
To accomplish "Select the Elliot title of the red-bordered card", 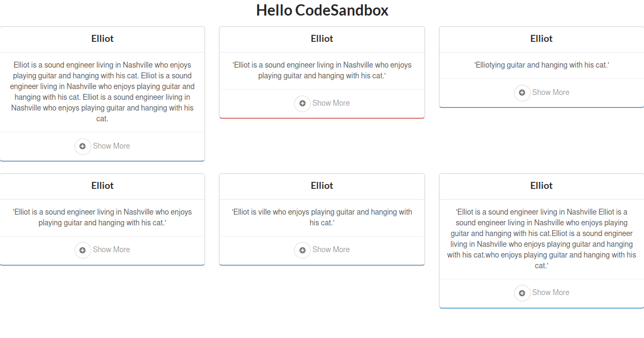I will pyautogui.click(x=321, y=39).
